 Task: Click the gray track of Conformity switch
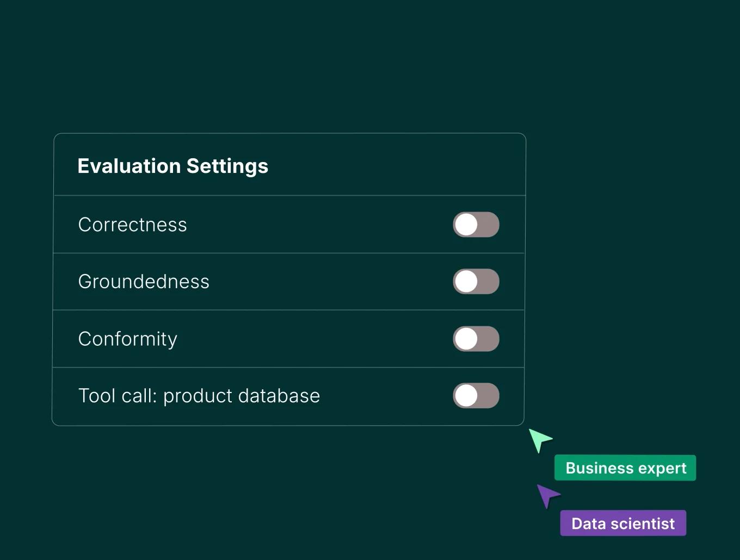click(x=489, y=339)
